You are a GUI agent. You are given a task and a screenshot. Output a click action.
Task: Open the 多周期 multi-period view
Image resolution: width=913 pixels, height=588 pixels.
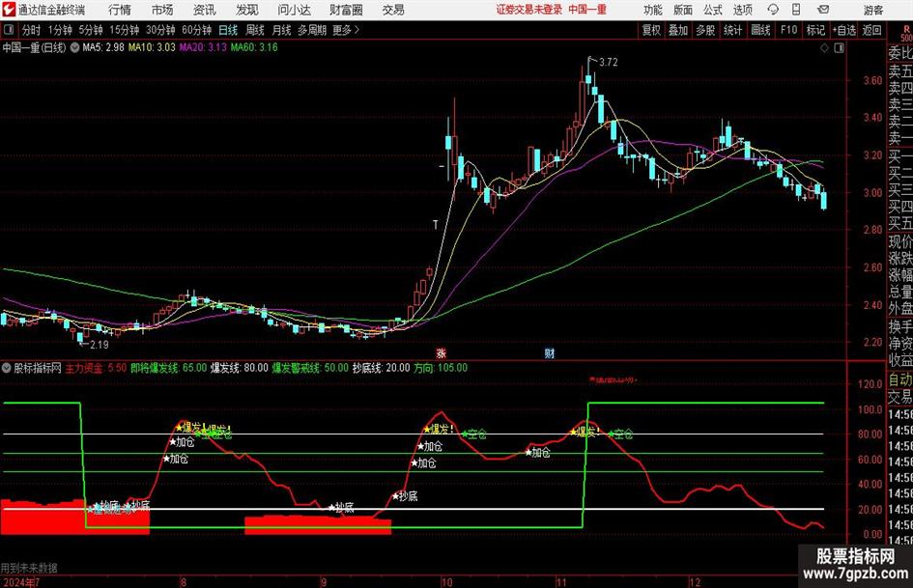[x=311, y=30]
